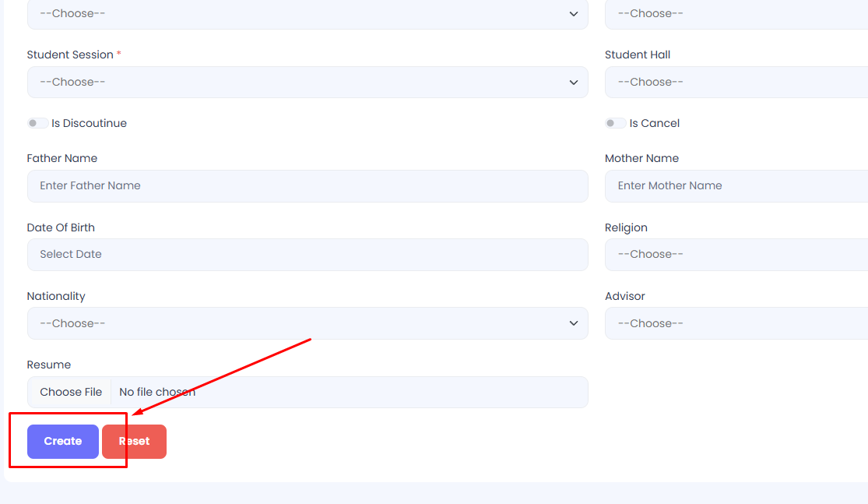Open the dropdown above Student Session
Image resolution: width=868 pixels, height=504 pixels.
click(307, 14)
